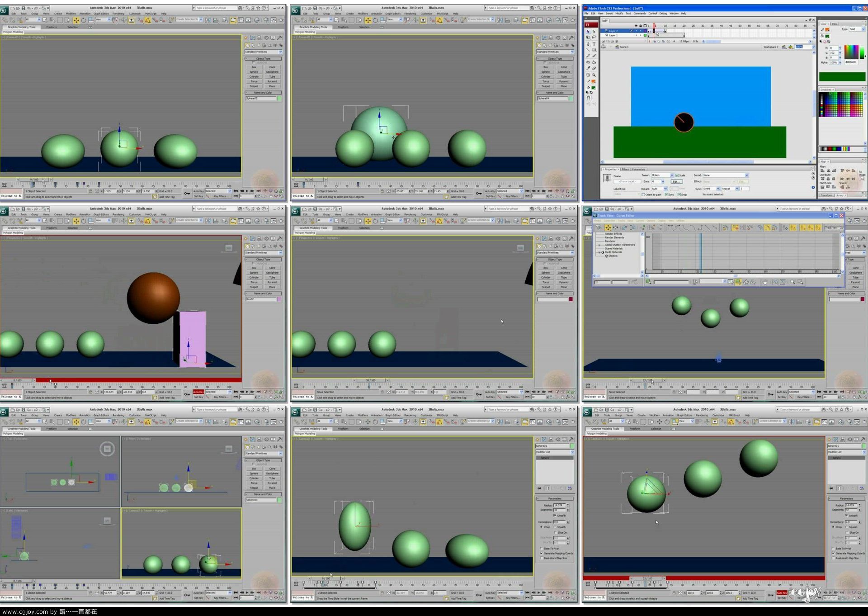This screenshot has width=868, height=616.
Task: Play animation in egg-shaped sphere window
Action: coord(538,592)
